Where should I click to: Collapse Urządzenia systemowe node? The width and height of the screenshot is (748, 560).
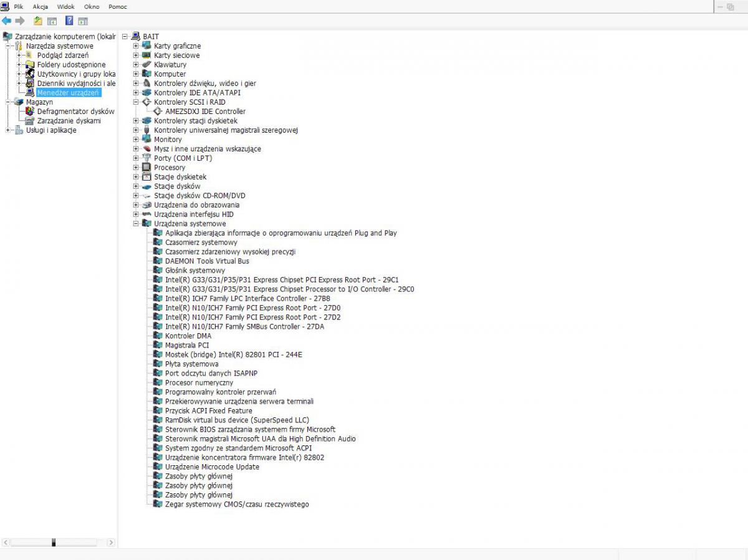[x=136, y=223]
